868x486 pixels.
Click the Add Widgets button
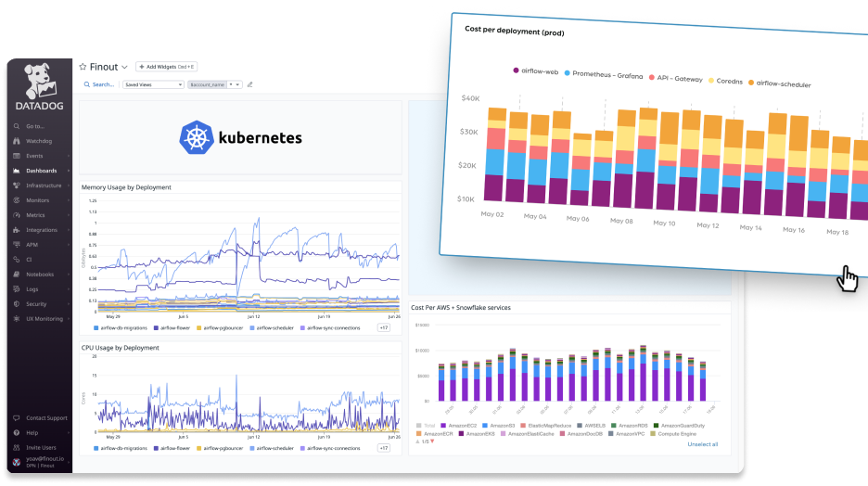(166, 67)
